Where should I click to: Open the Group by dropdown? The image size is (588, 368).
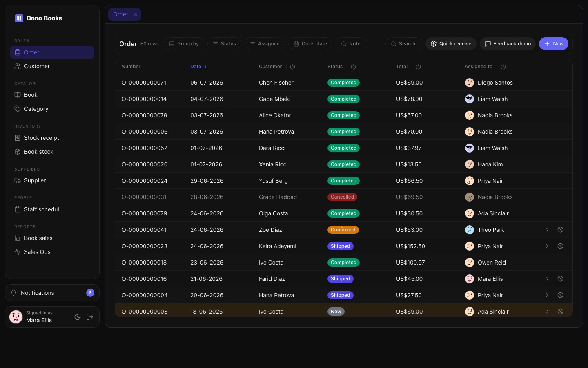tap(184, 44)
